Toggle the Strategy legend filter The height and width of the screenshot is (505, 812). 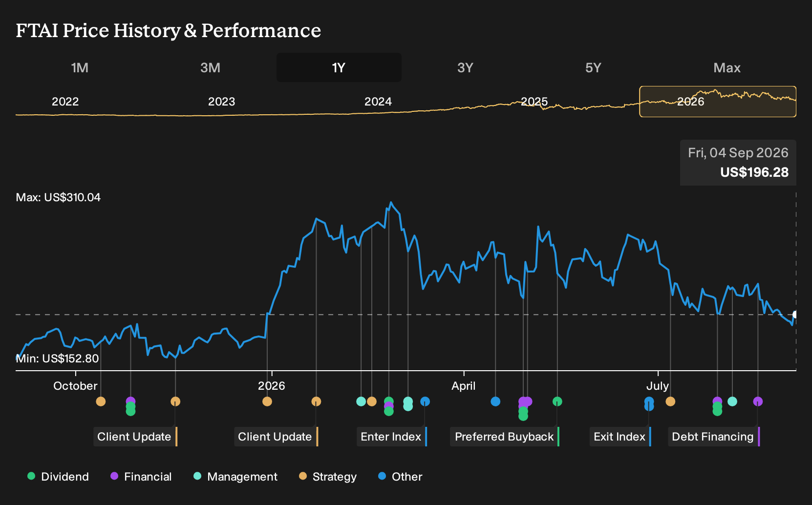pos(328,477)
